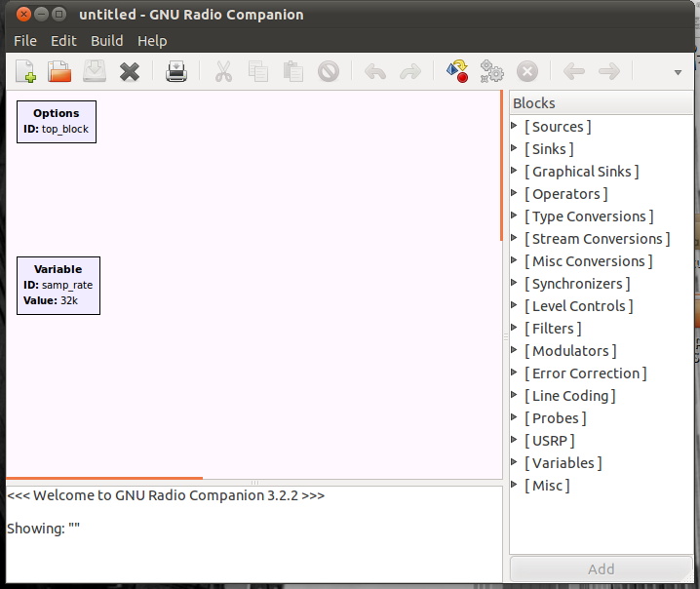Image resolution: width=700 pixels, height=589 pixels.
Task: Generate the flow graph
Action: pos(457,71)
